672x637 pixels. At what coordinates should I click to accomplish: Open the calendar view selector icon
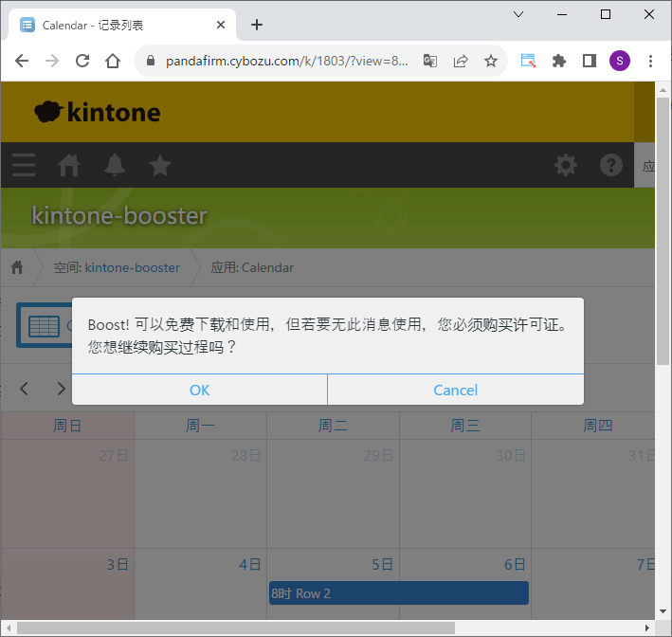coord(45,326)
